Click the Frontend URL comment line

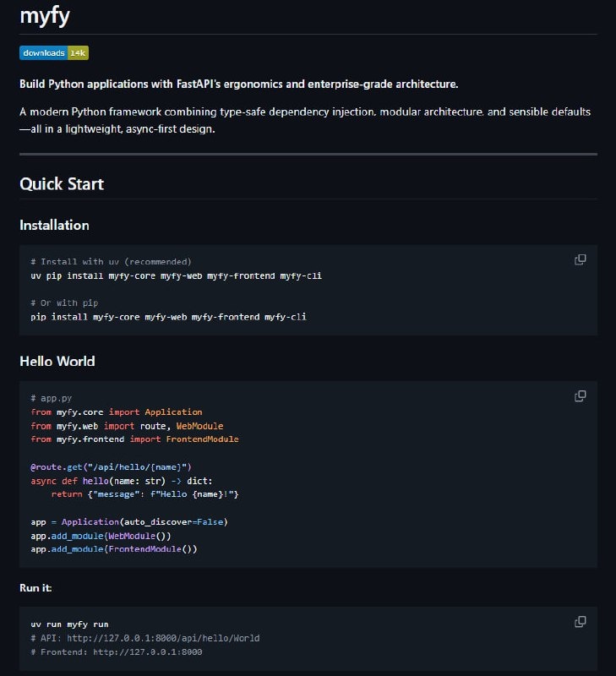click(117, 652)
